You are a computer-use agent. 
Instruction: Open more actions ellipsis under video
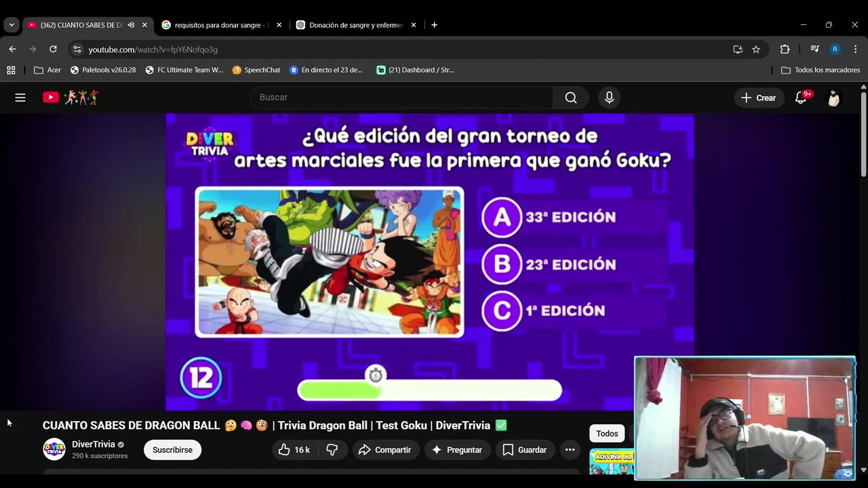(570, 450)
